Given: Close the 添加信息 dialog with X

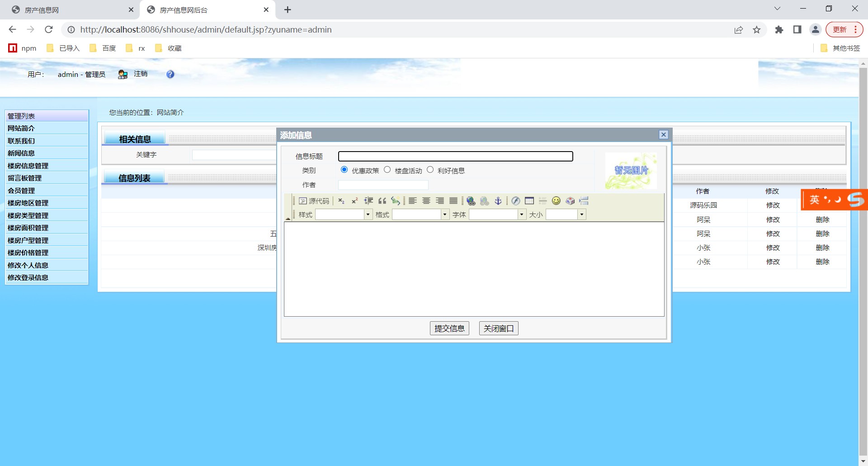Looking at the screenshot, I should point(663,135).
